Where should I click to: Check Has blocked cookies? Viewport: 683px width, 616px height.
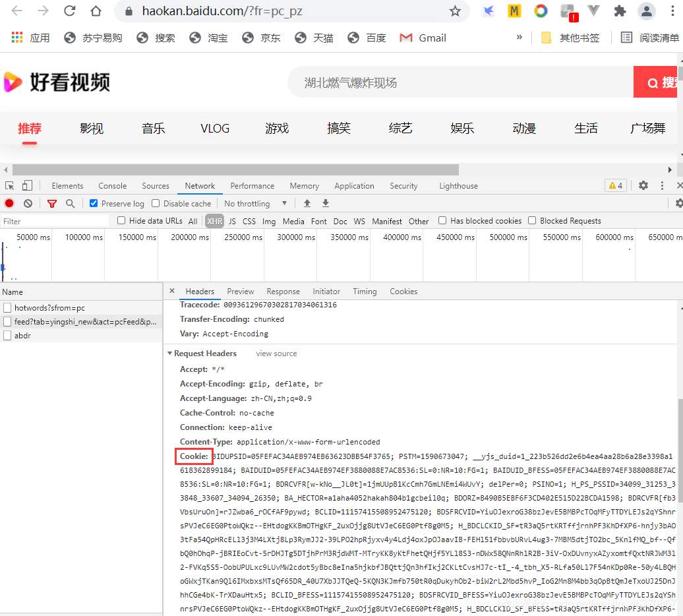coord(442,220)
